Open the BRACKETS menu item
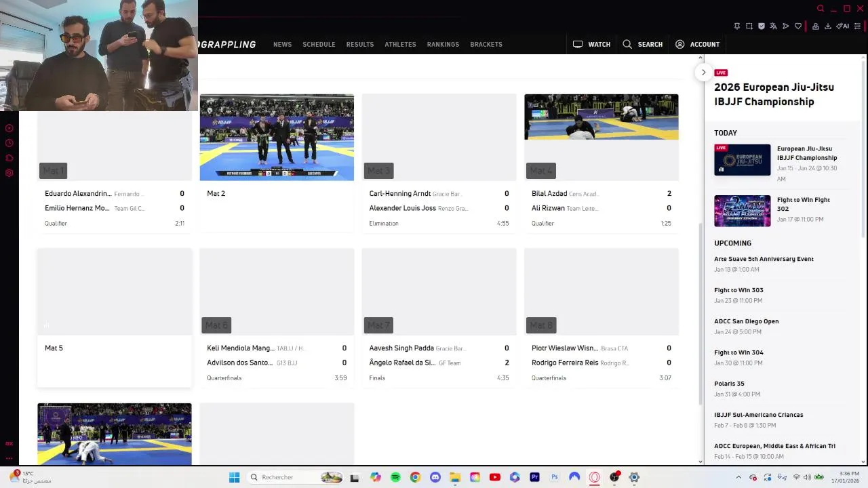The height and width of the screenshot is (488, 868). click(x=486, y=44)
